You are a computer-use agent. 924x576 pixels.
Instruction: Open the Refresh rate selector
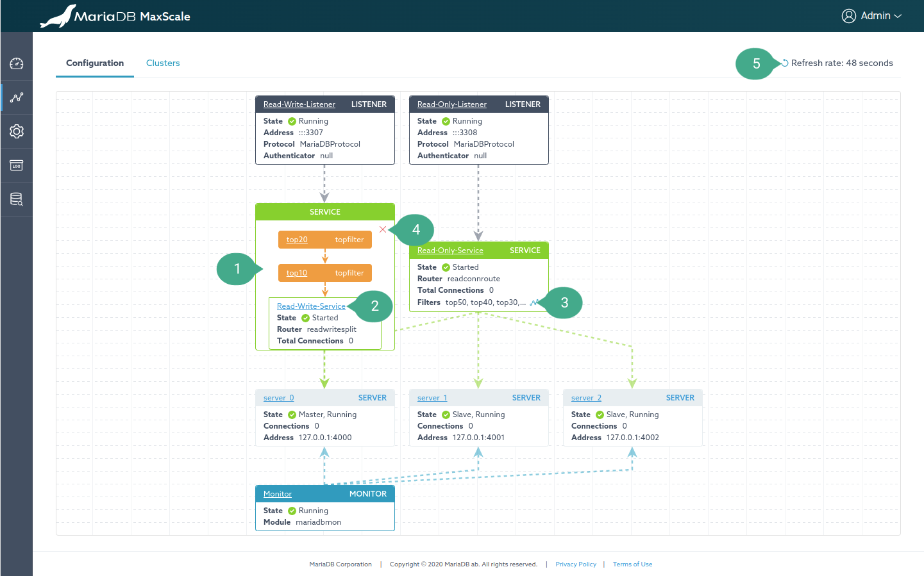(x=841, y=63)
